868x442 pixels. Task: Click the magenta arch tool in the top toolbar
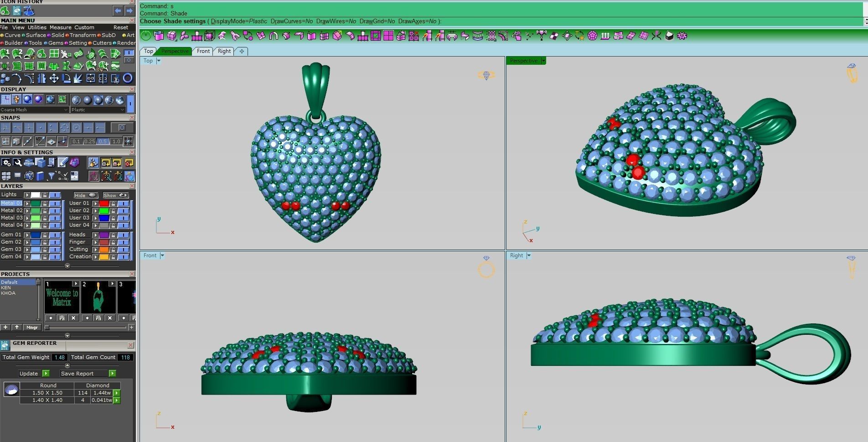click(274, 36)
